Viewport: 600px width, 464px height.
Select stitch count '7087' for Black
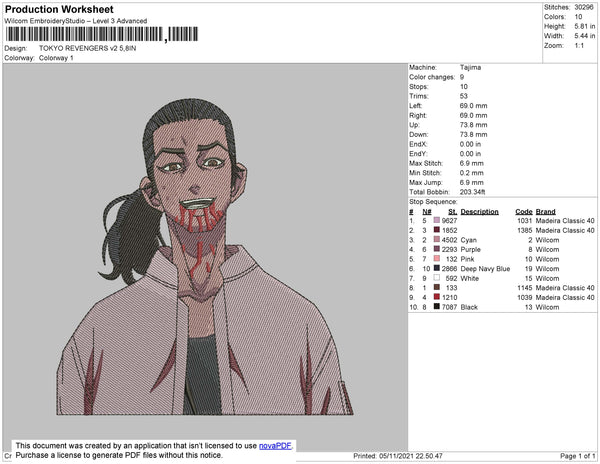tap(449, 307)
